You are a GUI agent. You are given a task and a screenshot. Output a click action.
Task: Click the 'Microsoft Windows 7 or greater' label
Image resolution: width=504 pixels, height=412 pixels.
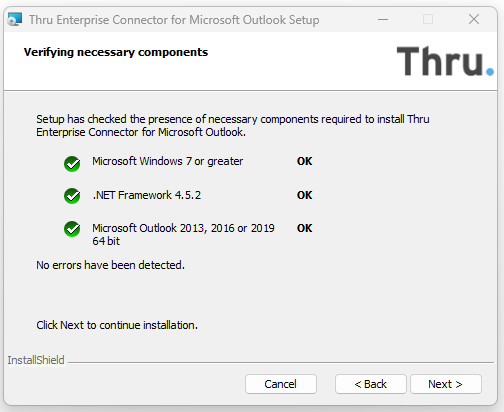[x=168, y=161]
